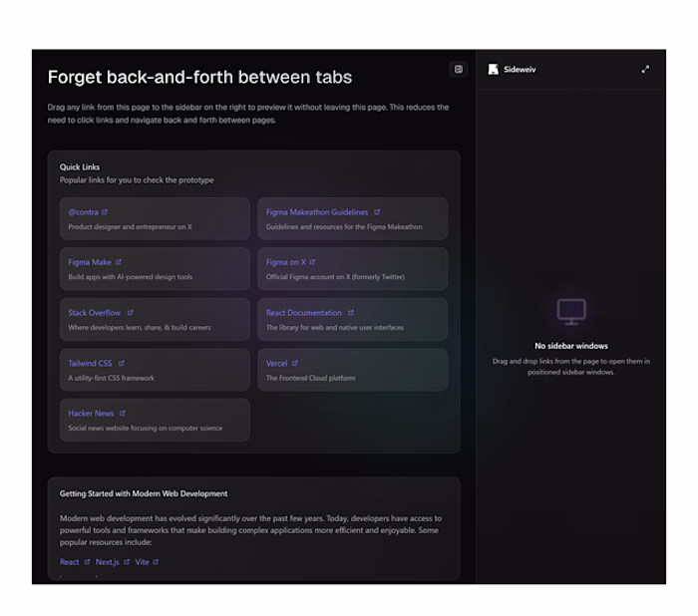Open the Vite link in the article

[142, 562]
